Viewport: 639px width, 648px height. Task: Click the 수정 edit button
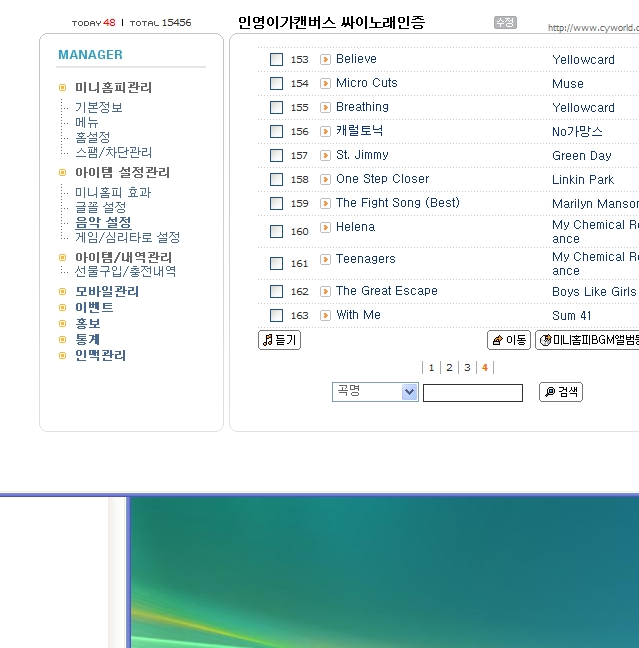click(505, 22)
